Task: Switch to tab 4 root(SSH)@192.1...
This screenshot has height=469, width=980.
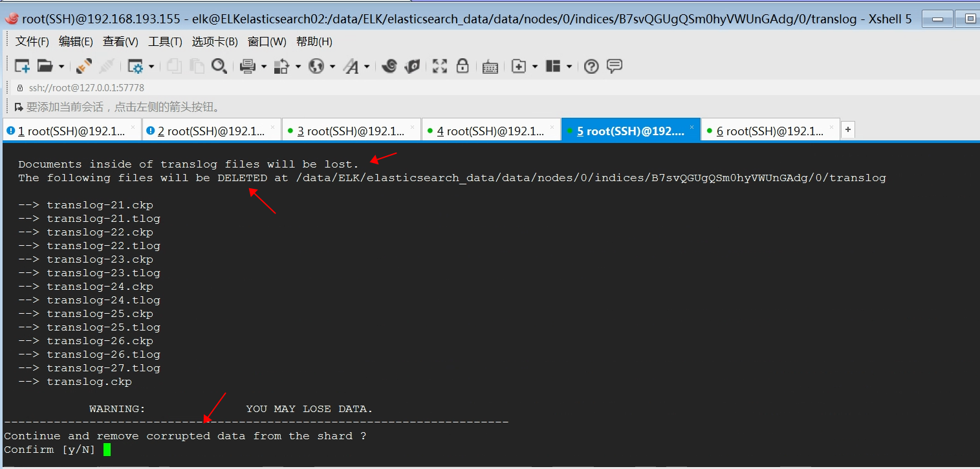Action: pyautogui.click(x=491, y=131)
